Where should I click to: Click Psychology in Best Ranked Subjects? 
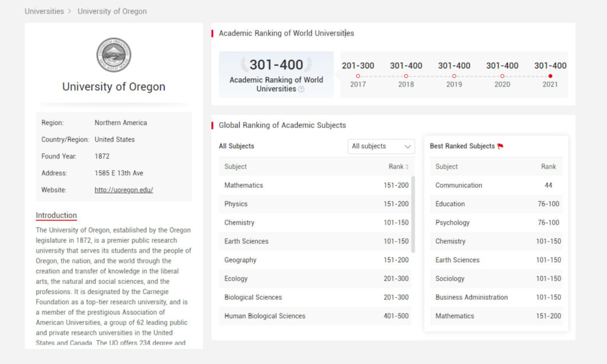tap(496, 223)
